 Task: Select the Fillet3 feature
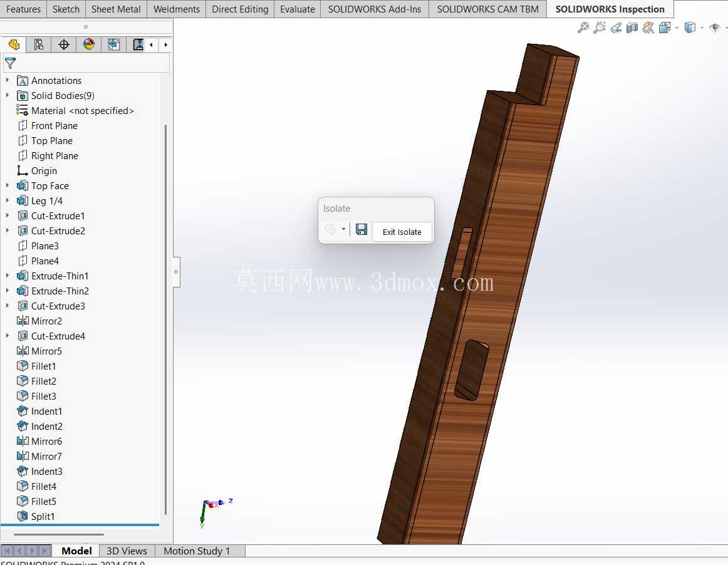(37, 396)
